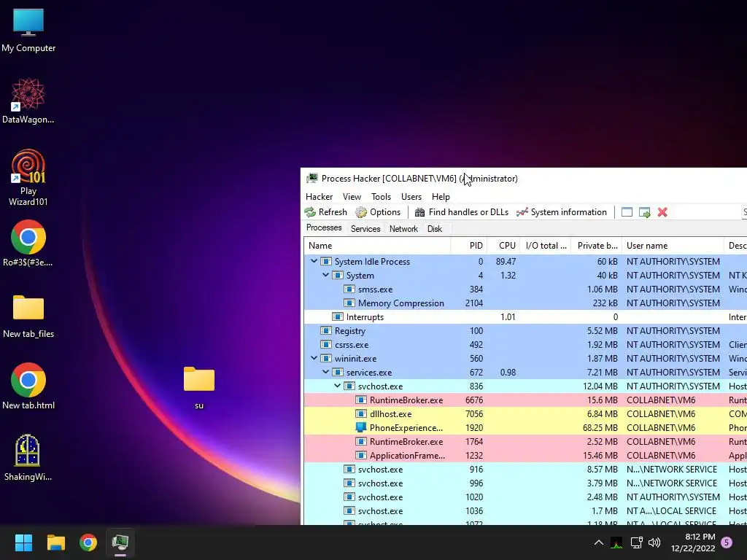747x560 pixels.
Task: Open volume control in tray
Action: [x=654, y=542]
